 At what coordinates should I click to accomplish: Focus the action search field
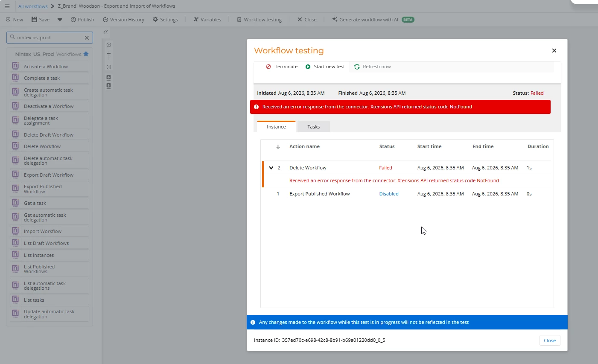[50, 38]
